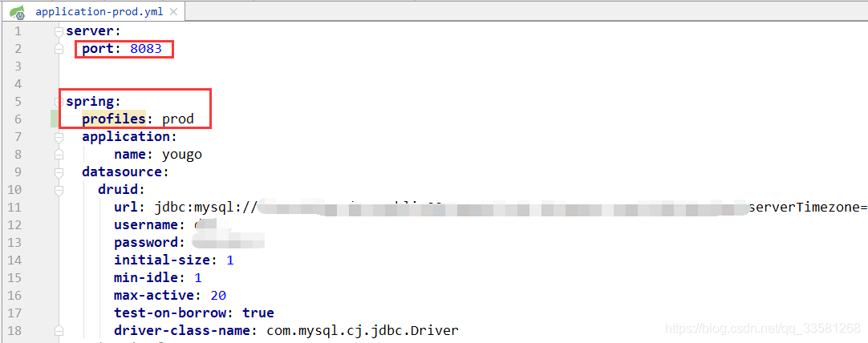Click the test-on-borrow true value

point(258,313)
